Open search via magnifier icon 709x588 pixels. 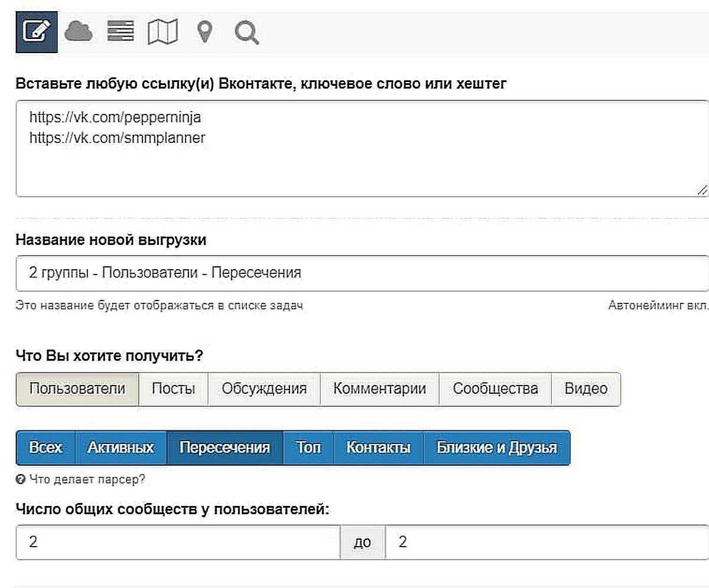[x=246, y=32]
